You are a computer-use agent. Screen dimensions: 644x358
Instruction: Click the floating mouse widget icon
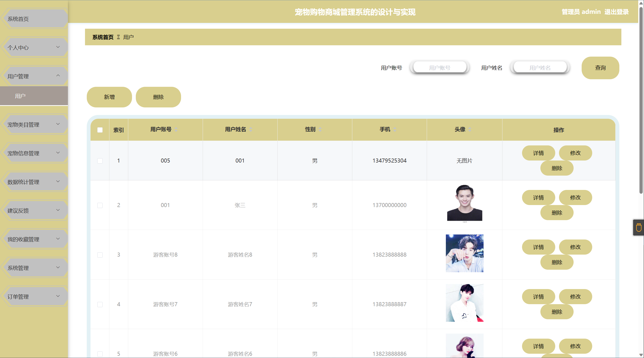(639, 227)
